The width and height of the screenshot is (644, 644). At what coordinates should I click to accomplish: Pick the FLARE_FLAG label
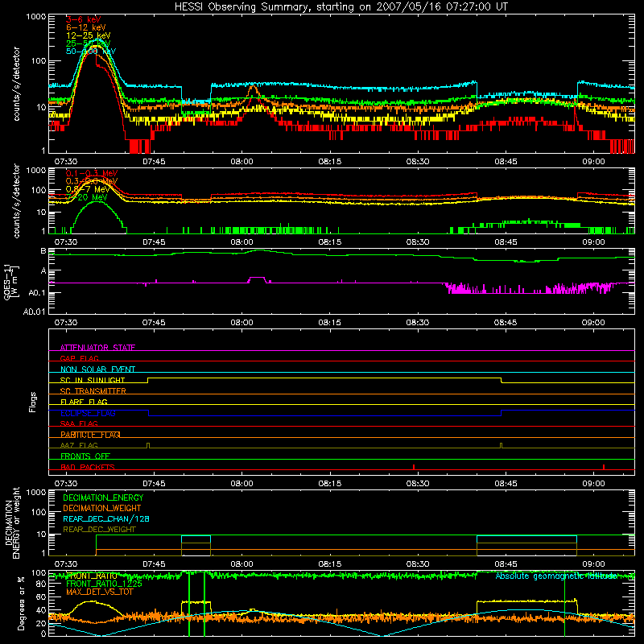pos(84,402)
